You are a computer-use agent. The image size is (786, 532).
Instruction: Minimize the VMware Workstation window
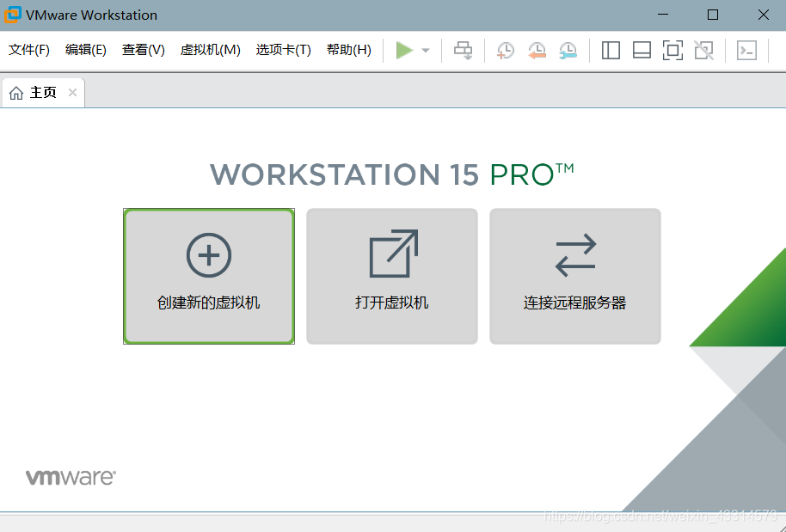(x=663, y=15)
